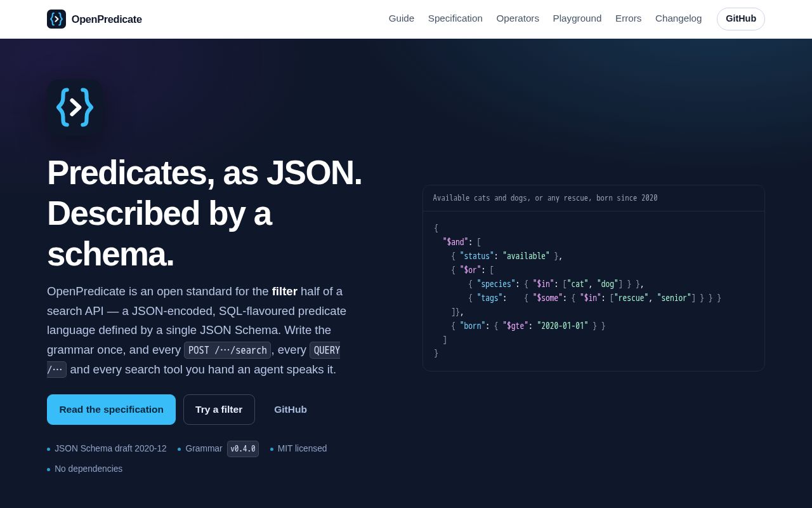Click the OpenPredicate brand name
The width and height of the screenshot is (812, 508).
coord(107,19)
